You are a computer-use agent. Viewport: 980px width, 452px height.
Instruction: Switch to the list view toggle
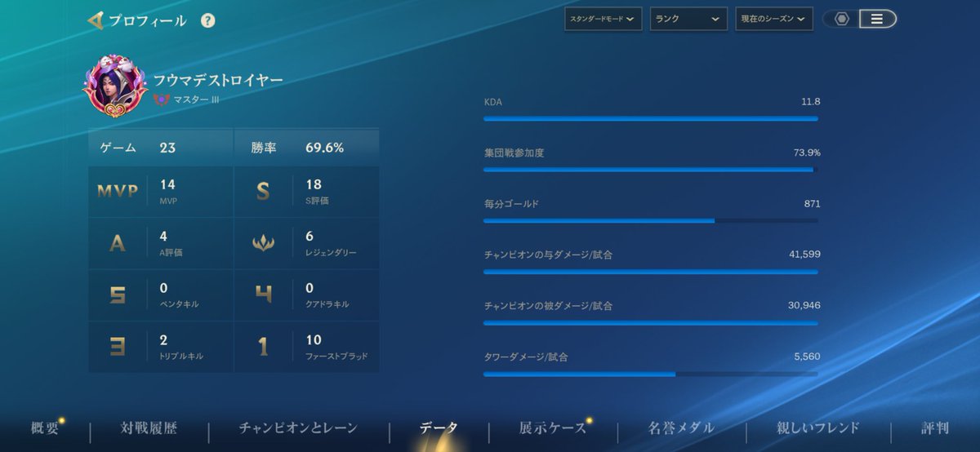877,19
